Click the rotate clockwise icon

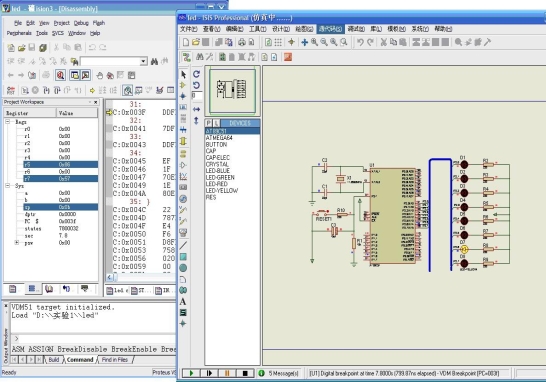pyautogui.click(x=196, y=74)
